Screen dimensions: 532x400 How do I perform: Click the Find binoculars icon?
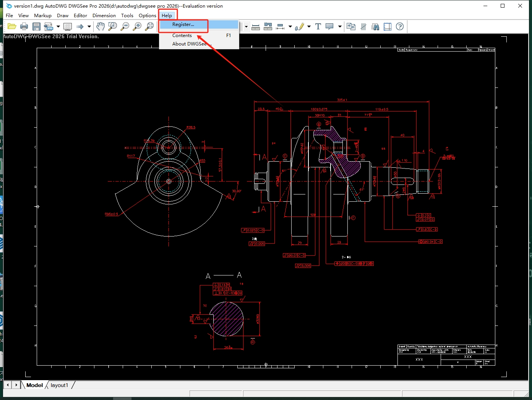click(375, 26)
